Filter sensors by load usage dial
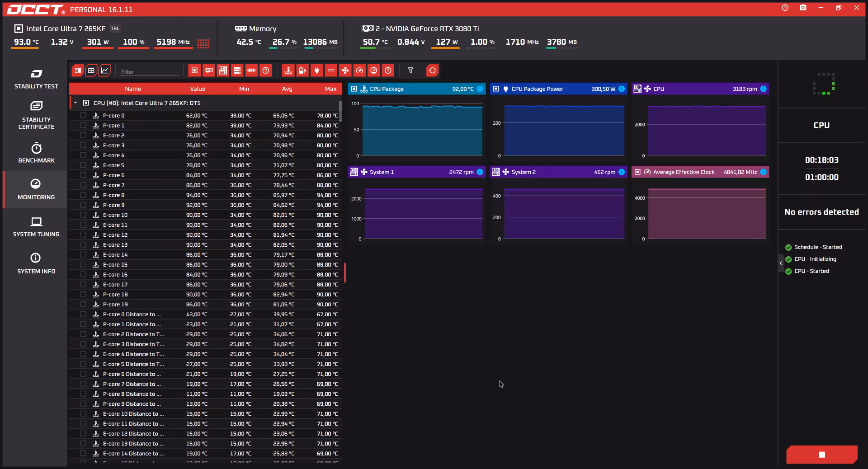868x469 pixels. coord(373,70)
